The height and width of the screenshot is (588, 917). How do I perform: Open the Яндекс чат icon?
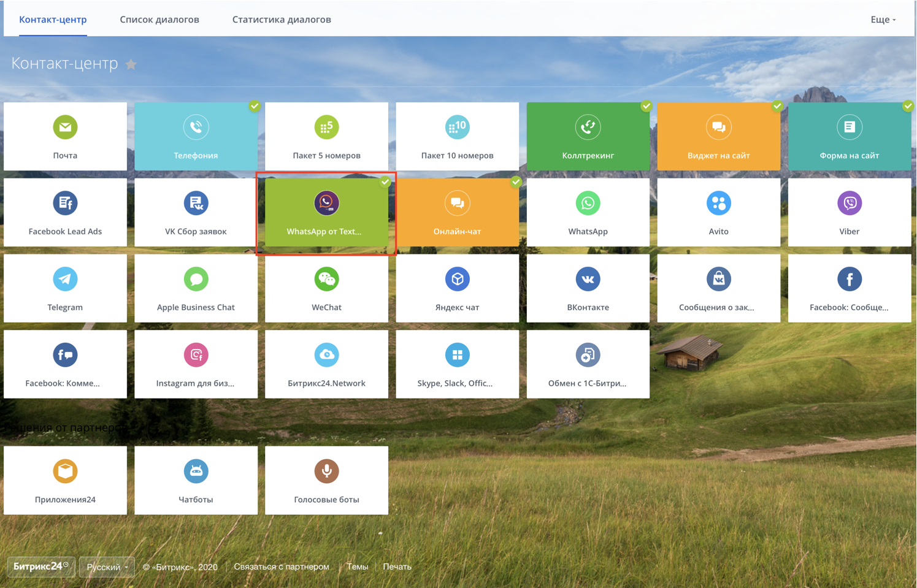click(457, 279)
